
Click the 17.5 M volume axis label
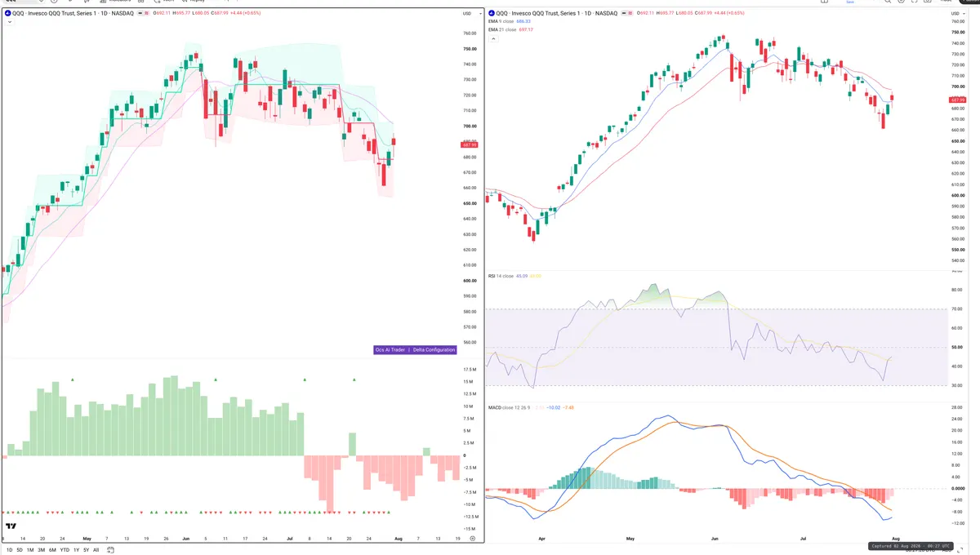(469, 370)
